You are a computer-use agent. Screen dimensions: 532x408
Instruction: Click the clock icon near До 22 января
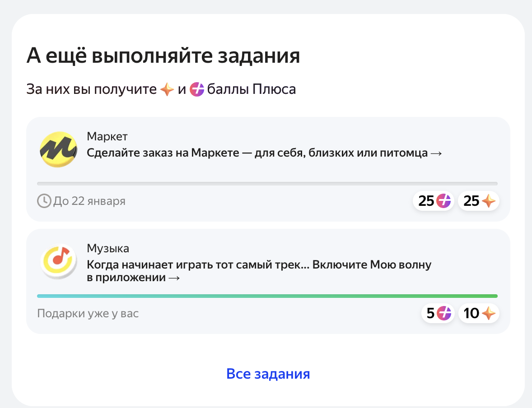tap(44, 201)
